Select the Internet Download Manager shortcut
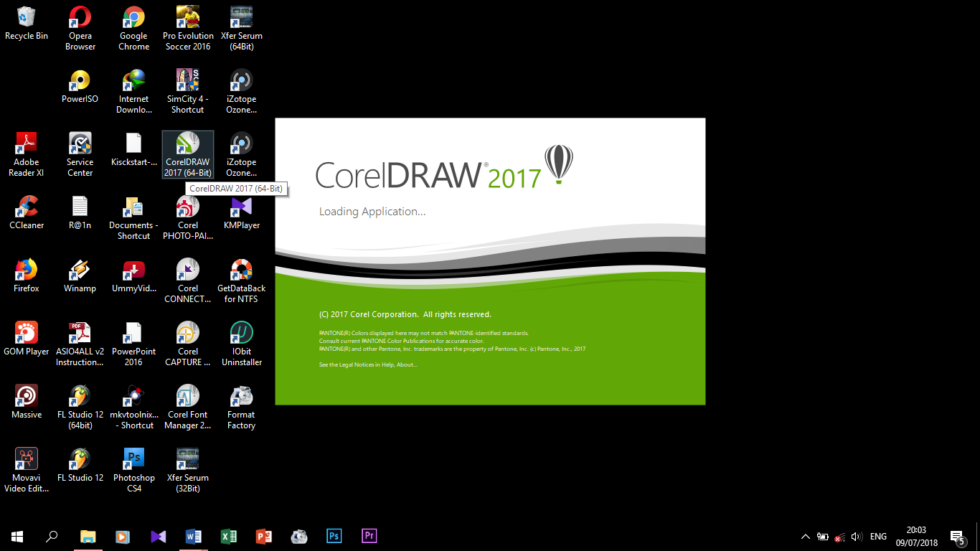980x551 pixels. [x=134, y=92]
